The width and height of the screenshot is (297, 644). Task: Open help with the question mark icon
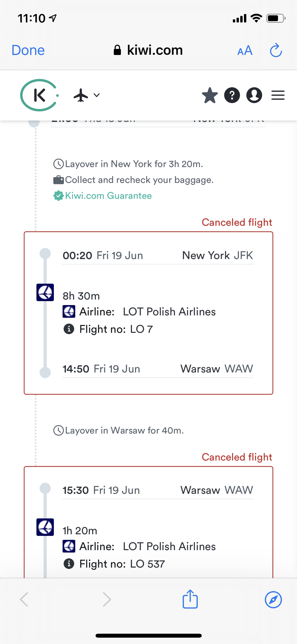click(232, 95)
